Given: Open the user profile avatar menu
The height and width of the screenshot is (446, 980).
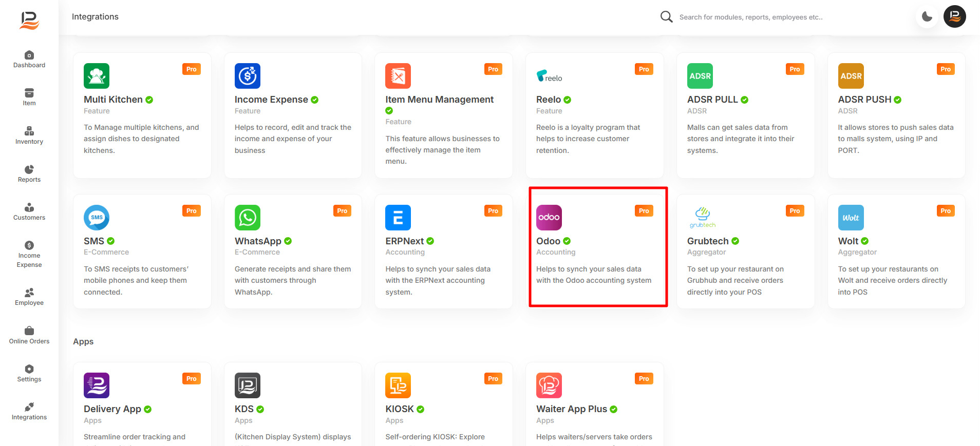Looking at the screenshot, I should point(954,16).
